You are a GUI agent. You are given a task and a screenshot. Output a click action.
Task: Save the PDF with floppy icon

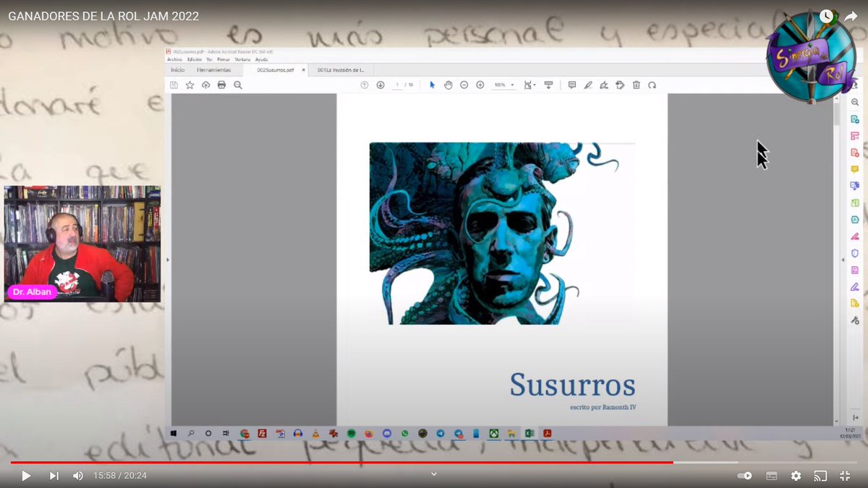[x=174, y=85]
